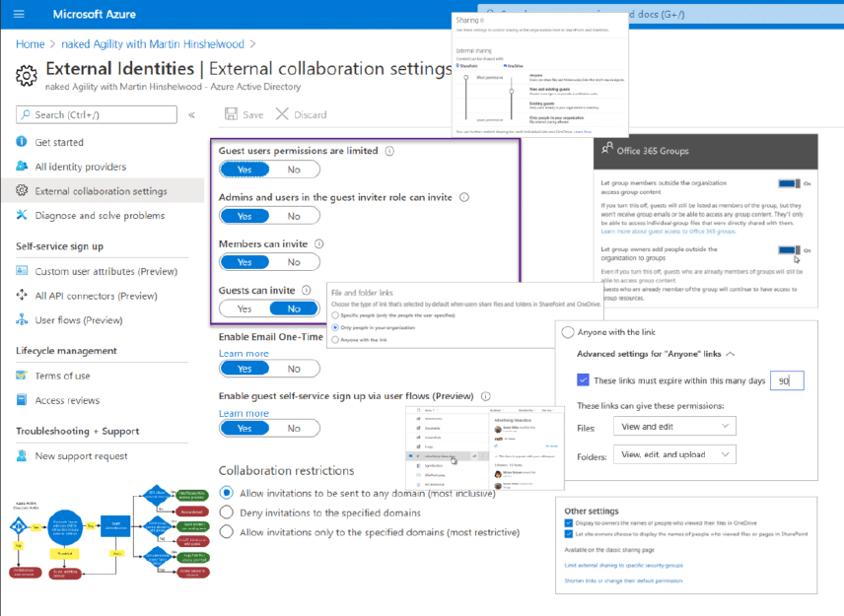Viewport: 844px width, 616px height.
Task: Set Guests can invite to Yes
Action: point(245,308)
